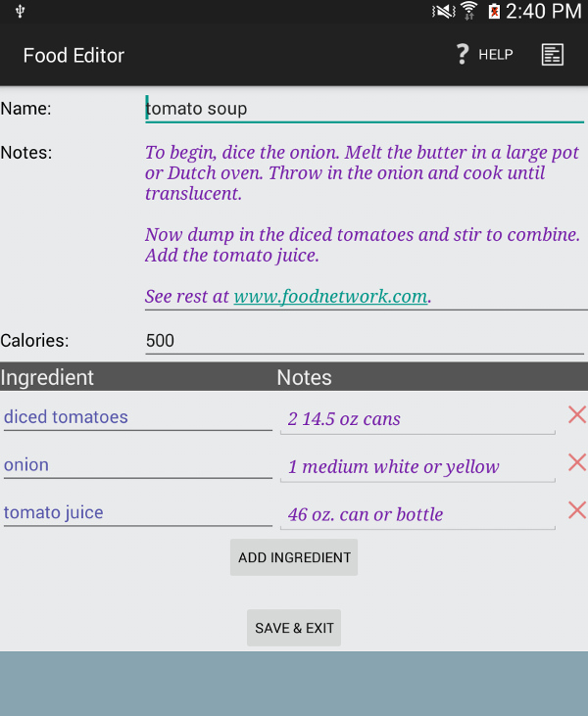The height and width of the screenshot is (716, 588).
Task: Edit the onion ingredient name field
Action: coord(138,465)
